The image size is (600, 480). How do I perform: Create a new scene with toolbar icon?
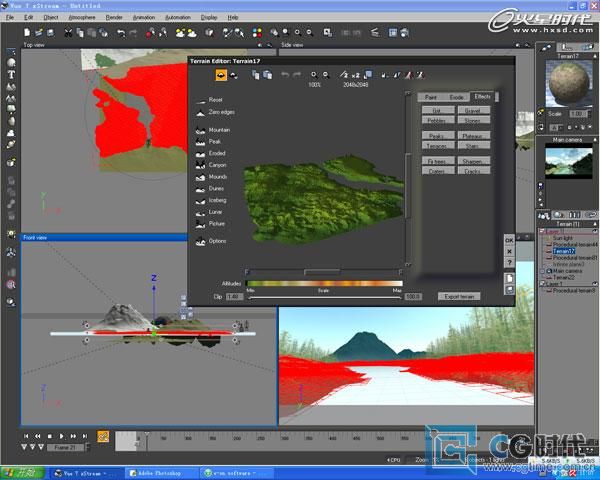27,33
